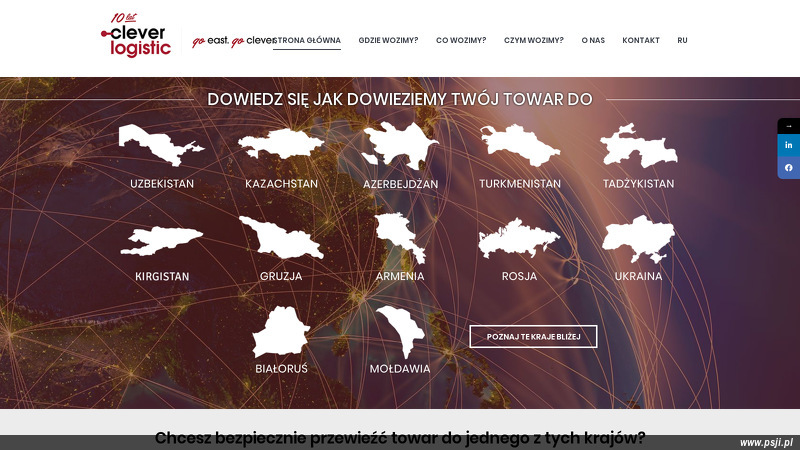
Task: Select the Tadżykistan map shape
Action: (x=639, y=145)
